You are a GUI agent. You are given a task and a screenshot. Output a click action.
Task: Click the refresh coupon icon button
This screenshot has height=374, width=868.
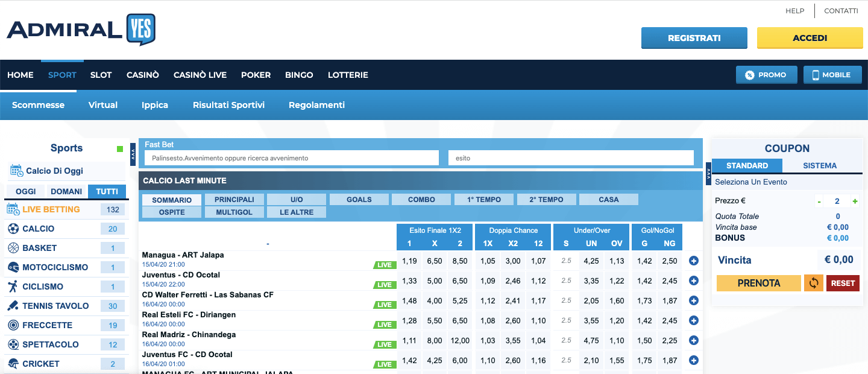[814, 283]
